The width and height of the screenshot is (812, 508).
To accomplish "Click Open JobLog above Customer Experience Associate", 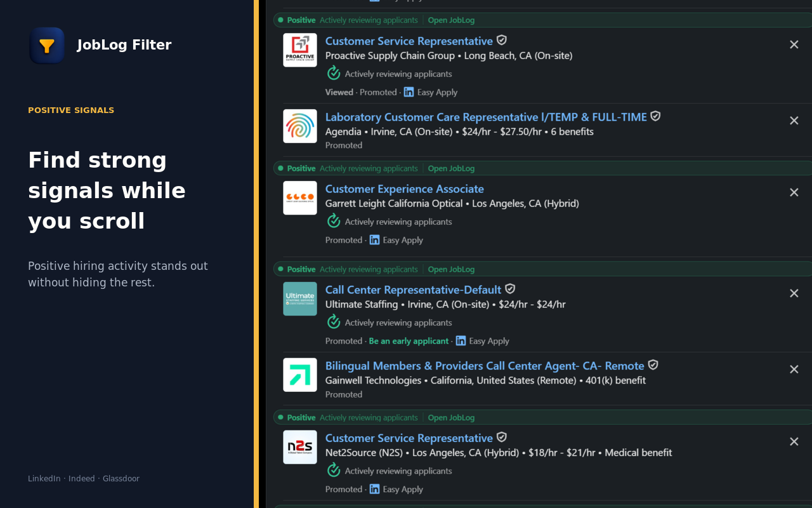I will pos(451,168).
